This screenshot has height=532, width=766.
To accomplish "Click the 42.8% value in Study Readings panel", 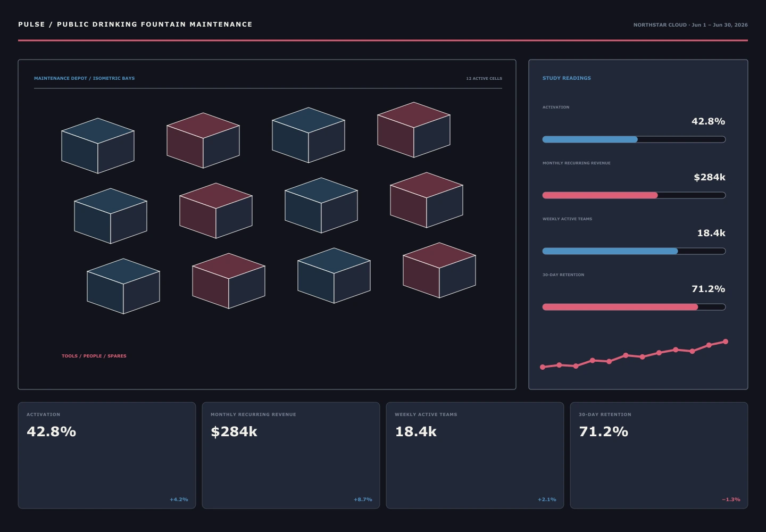I will tap(708, 121).
